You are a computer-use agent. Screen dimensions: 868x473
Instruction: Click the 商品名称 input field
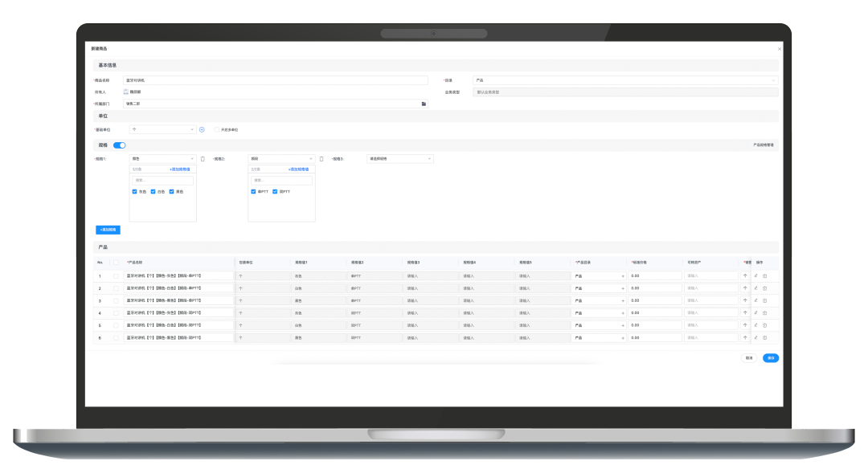[275, 80]
